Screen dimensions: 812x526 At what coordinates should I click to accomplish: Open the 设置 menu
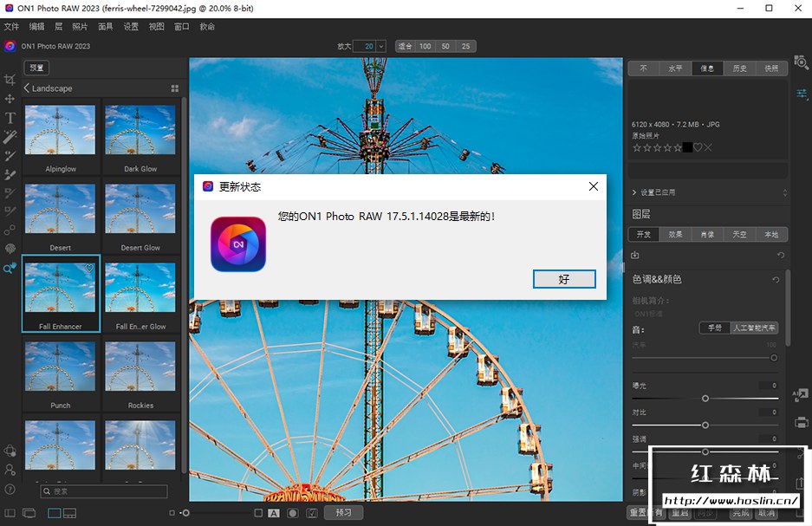pos(131,26)
